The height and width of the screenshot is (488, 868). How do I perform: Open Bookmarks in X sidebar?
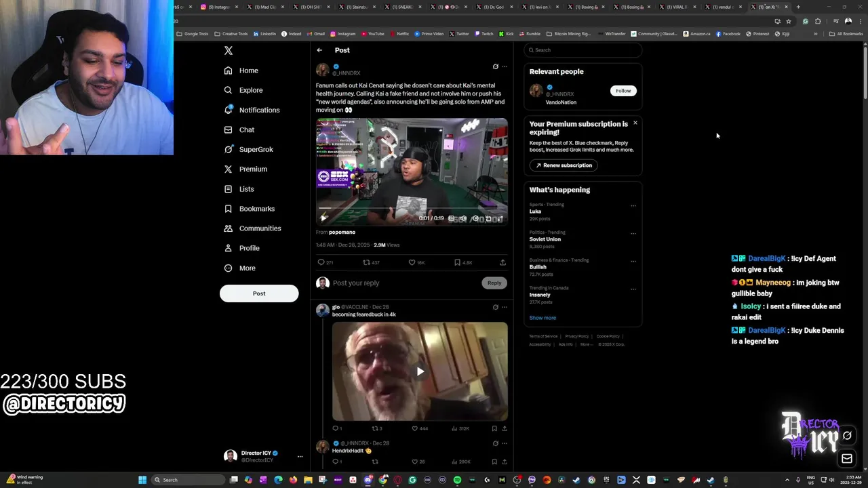click(x=250, y=209)
